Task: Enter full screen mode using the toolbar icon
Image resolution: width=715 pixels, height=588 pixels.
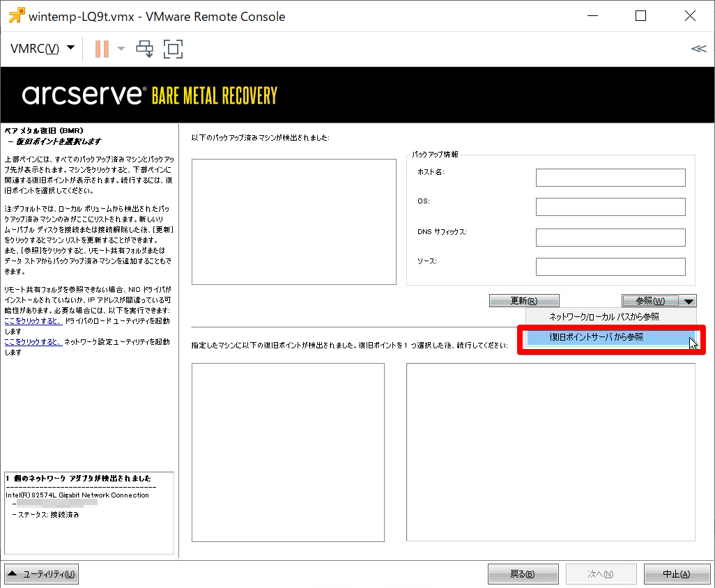Action: pos(174,49)
